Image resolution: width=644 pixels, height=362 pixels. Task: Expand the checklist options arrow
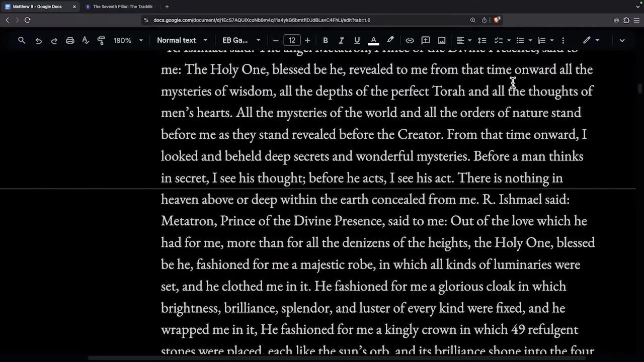(x=509, y=40)
